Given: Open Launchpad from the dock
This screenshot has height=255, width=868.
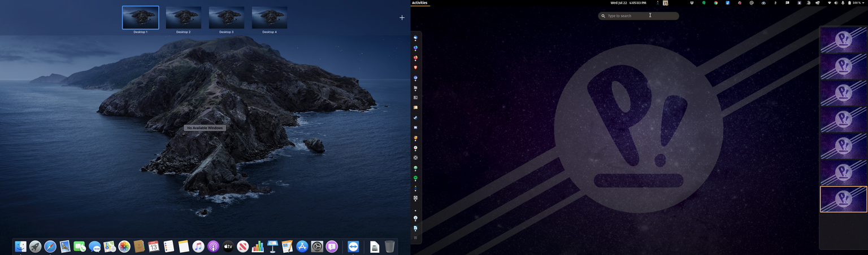Looking at the screenshot, I should pyautogui.click(x=35, y=247).
